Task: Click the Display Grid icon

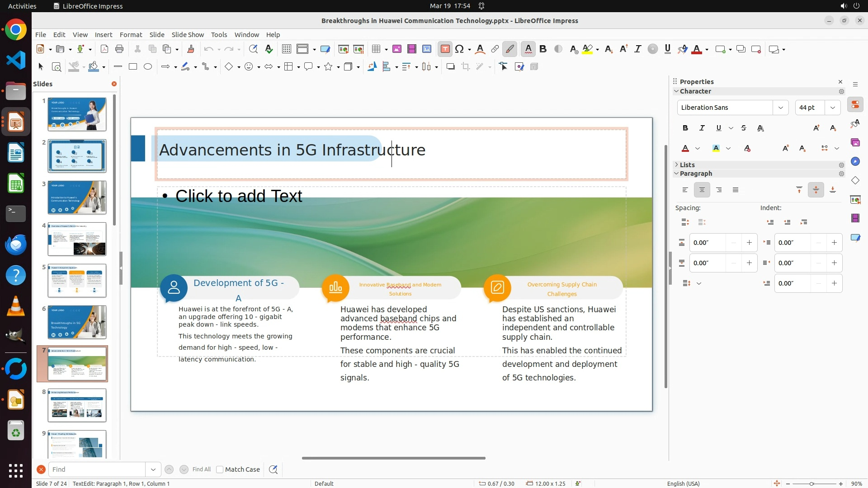Action: 287,49
